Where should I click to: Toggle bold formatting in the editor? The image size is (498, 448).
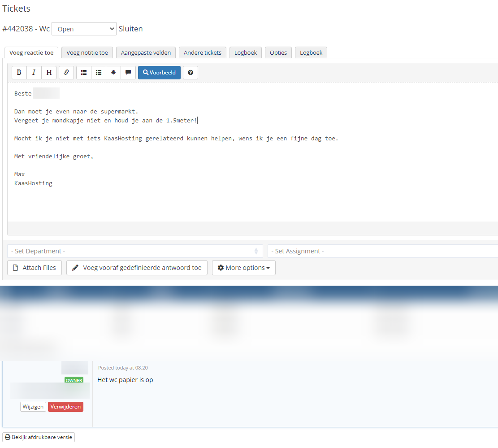(19, 73)
